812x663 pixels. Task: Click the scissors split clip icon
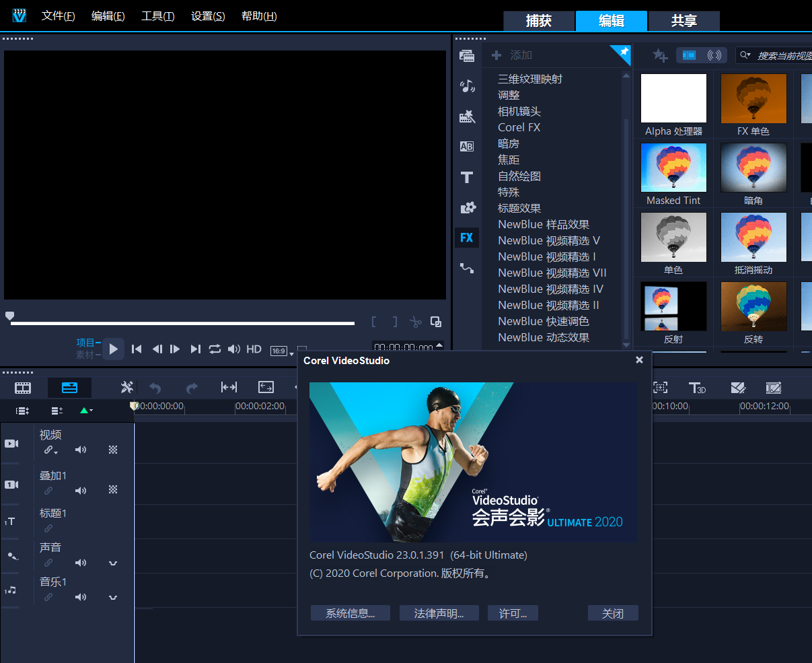pos(416,322)
